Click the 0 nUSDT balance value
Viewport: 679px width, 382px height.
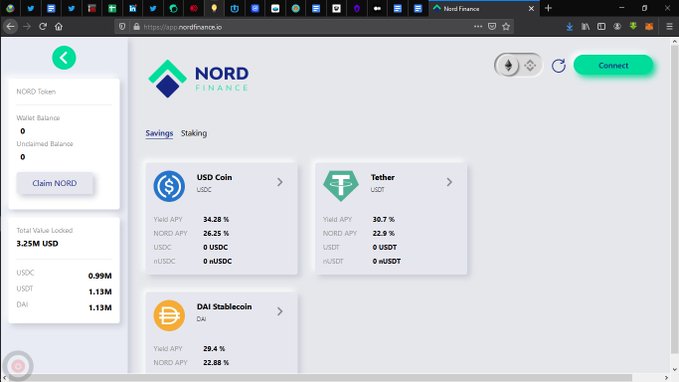pos(386,261)
